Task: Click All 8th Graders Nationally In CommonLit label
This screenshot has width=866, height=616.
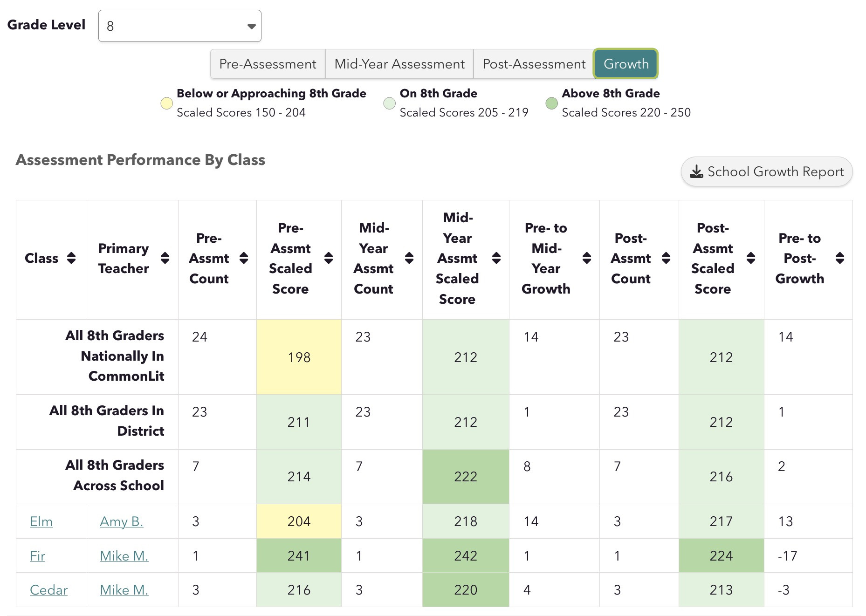Action: coord(115,356)
